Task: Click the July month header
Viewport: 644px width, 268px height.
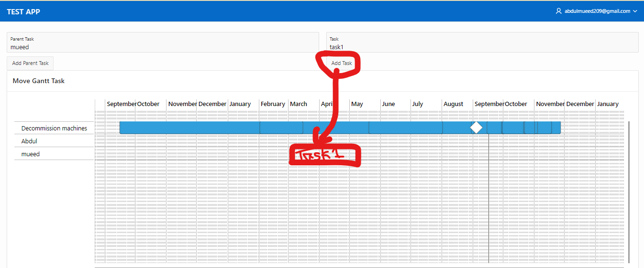Action: (x=418, y=104)
